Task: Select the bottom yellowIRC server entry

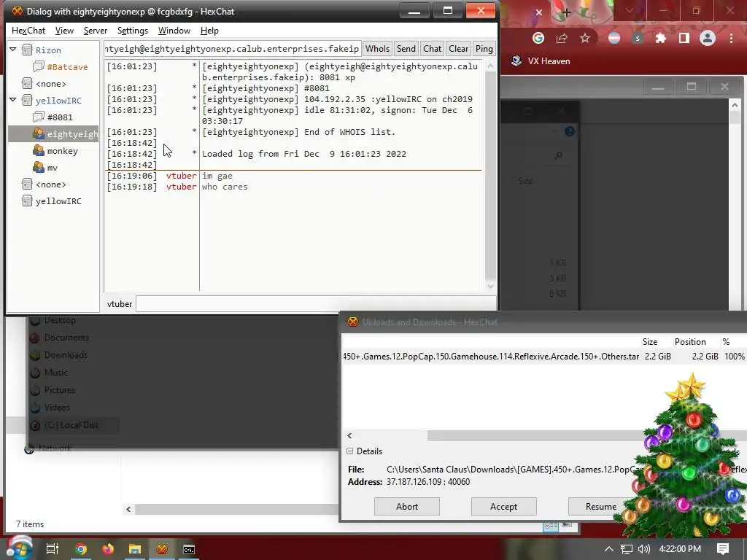Action: click(58, 201)
